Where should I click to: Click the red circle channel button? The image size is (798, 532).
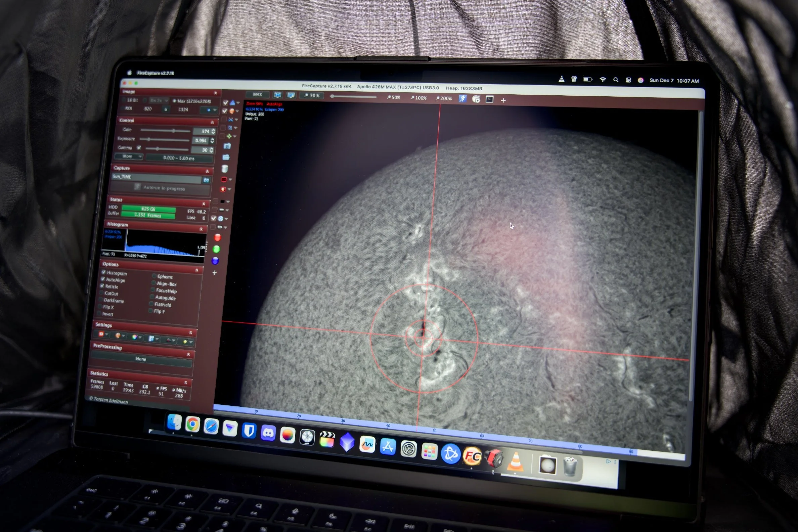pyautogui.click(x=218, y=237)
